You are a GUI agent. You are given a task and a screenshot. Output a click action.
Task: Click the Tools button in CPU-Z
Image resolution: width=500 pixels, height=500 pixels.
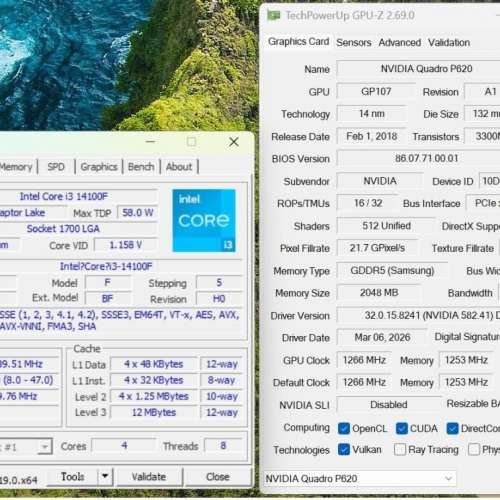[72, 477]
